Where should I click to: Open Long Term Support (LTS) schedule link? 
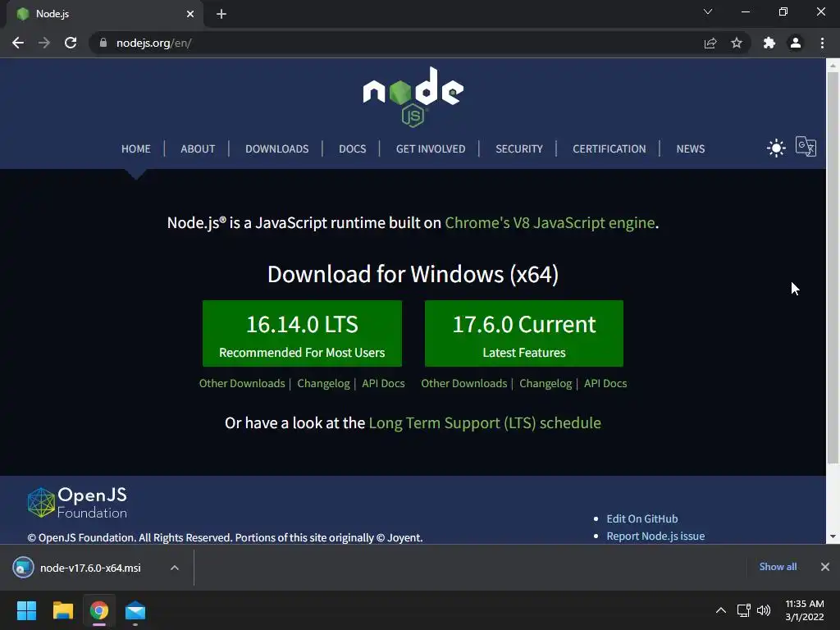pyautogui.click(x=485, y=422)
